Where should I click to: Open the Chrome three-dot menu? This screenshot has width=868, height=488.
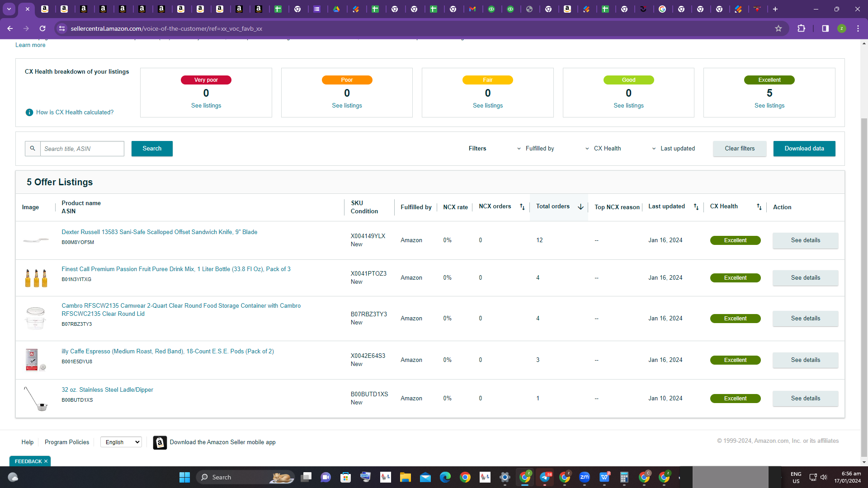pyautogui.click(x=858, y=28)
